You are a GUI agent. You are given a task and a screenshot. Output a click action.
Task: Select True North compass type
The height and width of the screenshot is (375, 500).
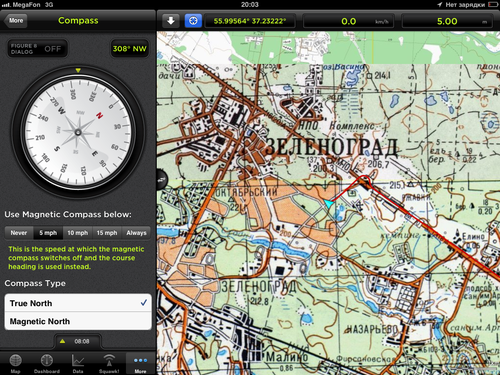(78, 303)
